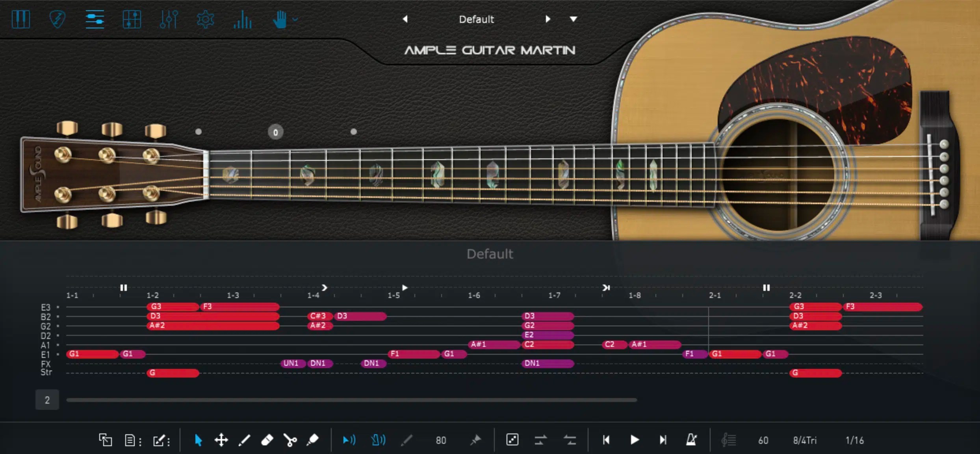Open the tab player sliders icon
Viewport: 980px width, 454px height.
pyautogui.click(x=95, y=19)
